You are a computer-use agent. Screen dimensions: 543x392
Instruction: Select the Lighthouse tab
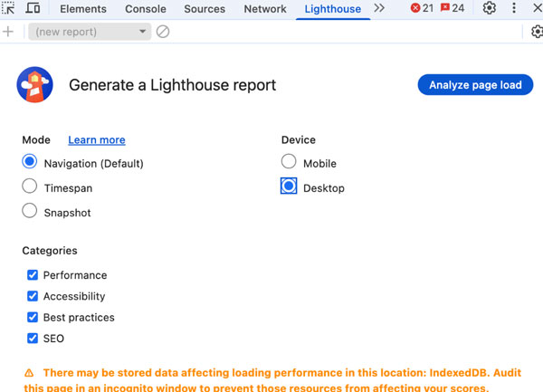(333, 9)
